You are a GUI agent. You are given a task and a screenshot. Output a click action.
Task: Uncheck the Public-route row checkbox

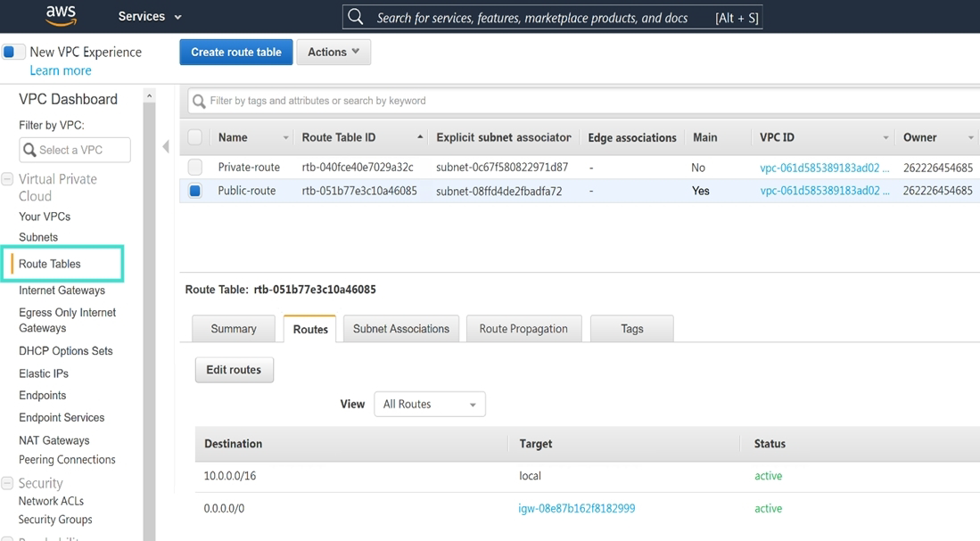(195, 191)
